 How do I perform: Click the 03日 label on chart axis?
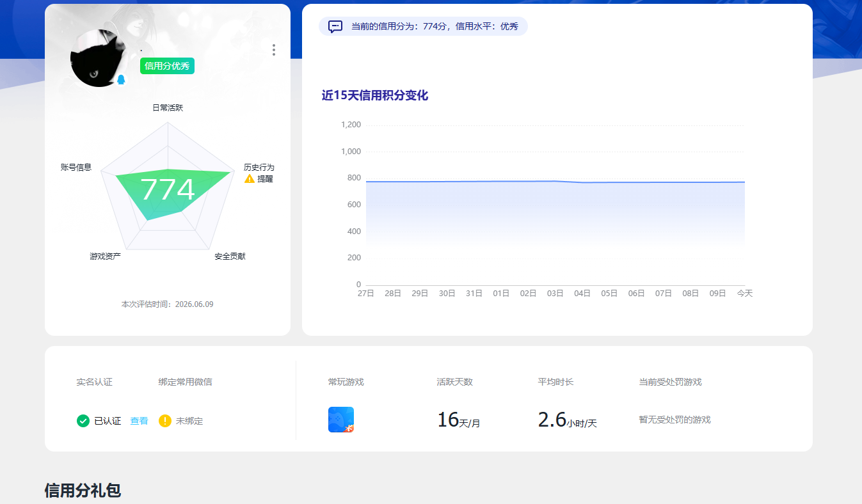point(555,294)
